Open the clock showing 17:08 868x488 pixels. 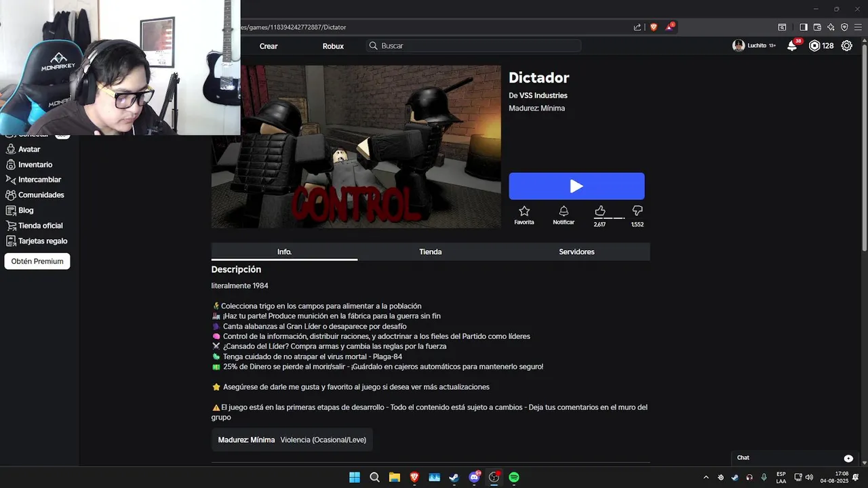(835, 477)
